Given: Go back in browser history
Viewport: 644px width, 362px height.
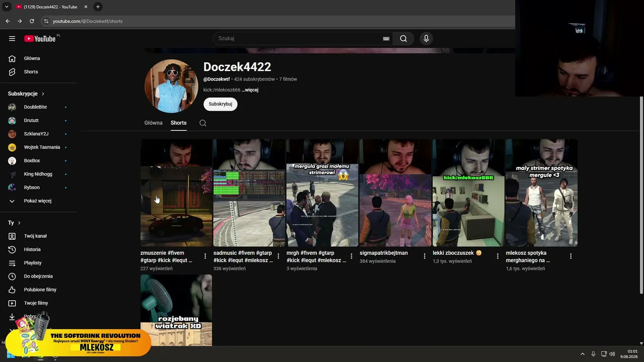Looking at the screenshot, I should pyautogui.click(x=8, y=21).
